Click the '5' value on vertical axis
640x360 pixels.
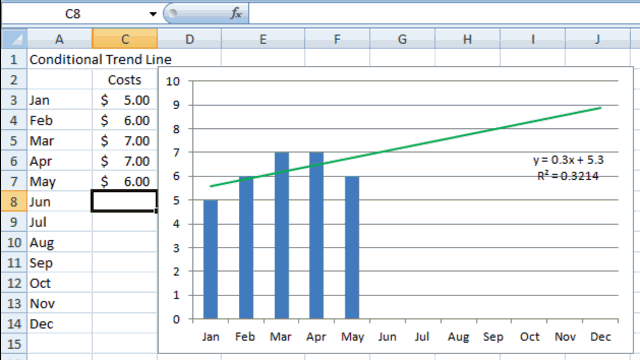click(176, 200)
